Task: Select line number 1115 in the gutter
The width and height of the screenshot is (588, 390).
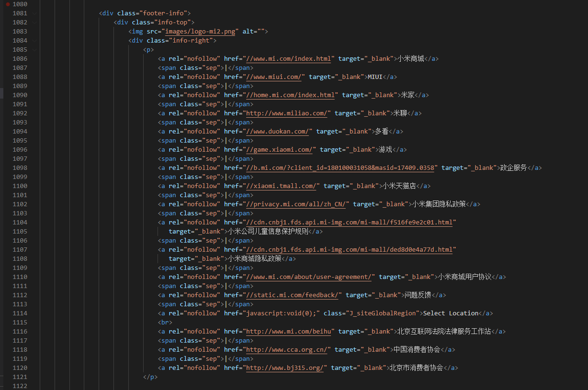Action: point(20,322)
